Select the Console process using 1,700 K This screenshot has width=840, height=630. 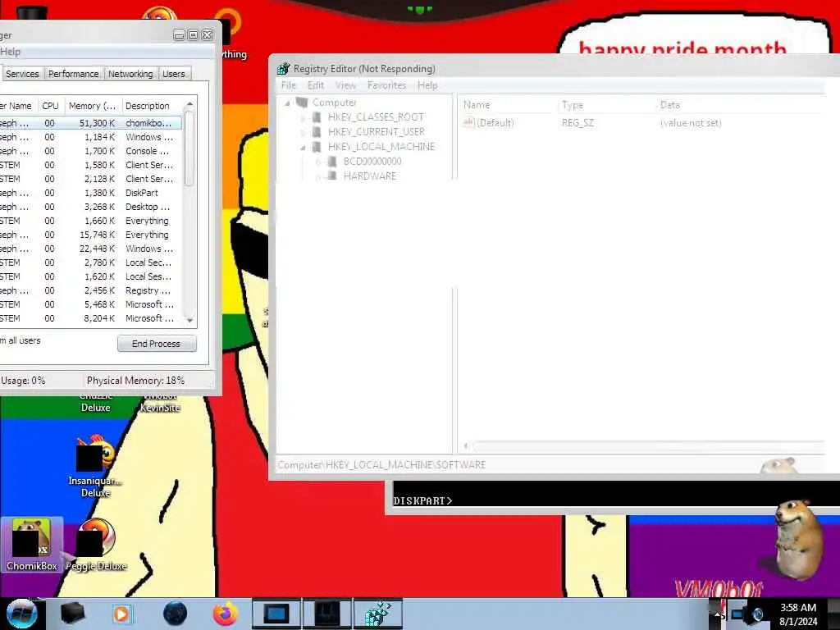(91, 151)
